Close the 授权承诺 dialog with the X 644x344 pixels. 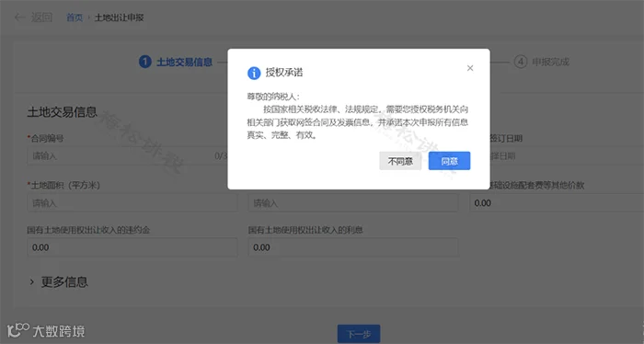(470, 68)
